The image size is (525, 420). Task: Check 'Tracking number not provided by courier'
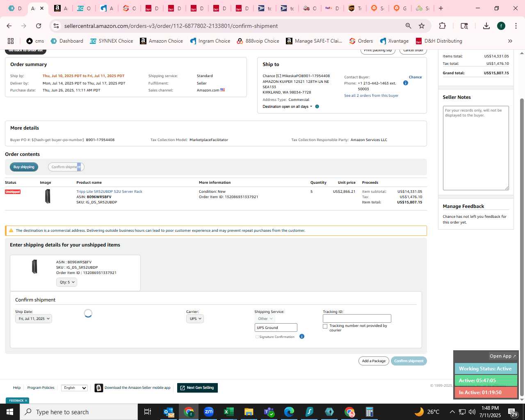(x=325, y=326)
